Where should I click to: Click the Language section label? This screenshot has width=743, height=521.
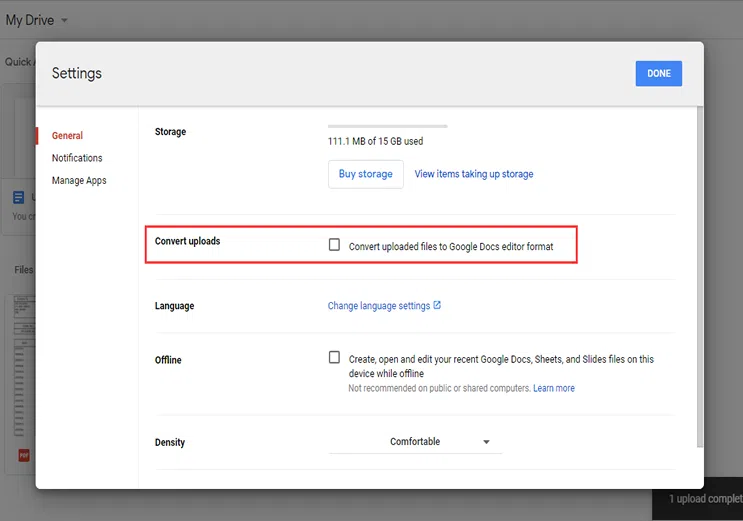point(174,306)
